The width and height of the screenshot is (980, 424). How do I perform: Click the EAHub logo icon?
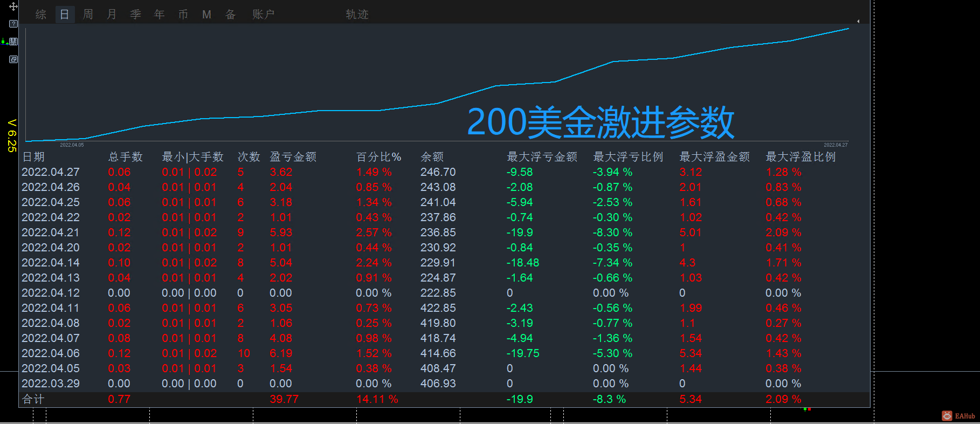tap(947, 416)
